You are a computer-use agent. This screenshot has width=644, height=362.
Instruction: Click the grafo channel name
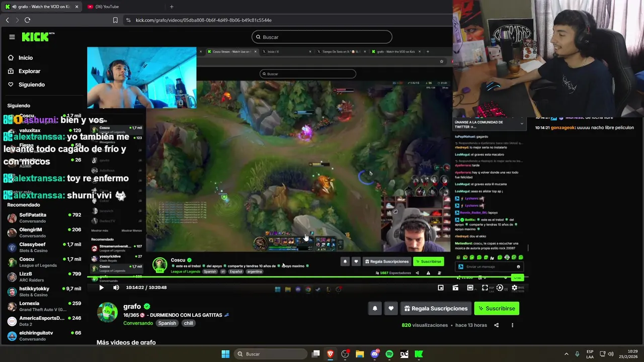tap(132, 306)
